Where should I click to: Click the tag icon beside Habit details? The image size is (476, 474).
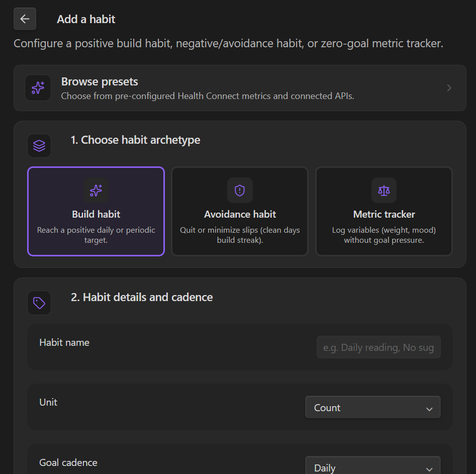(39, 303)
